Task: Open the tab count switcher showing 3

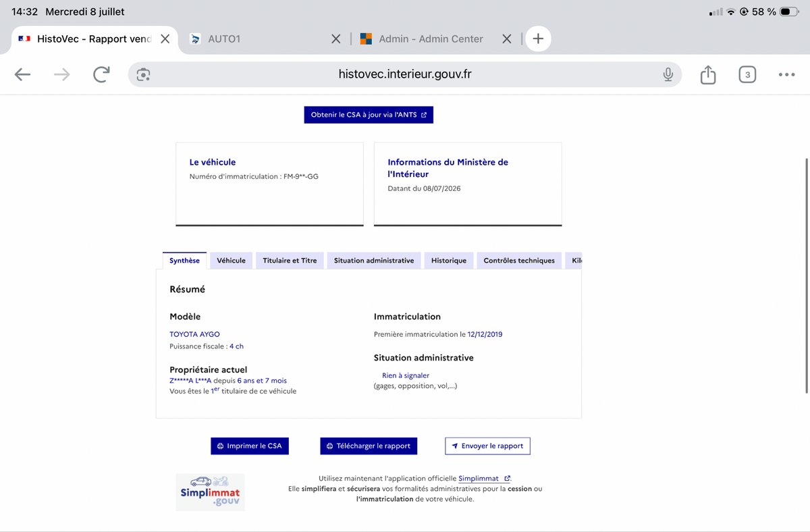Action: pyautogui.click(x=747, y=74)
